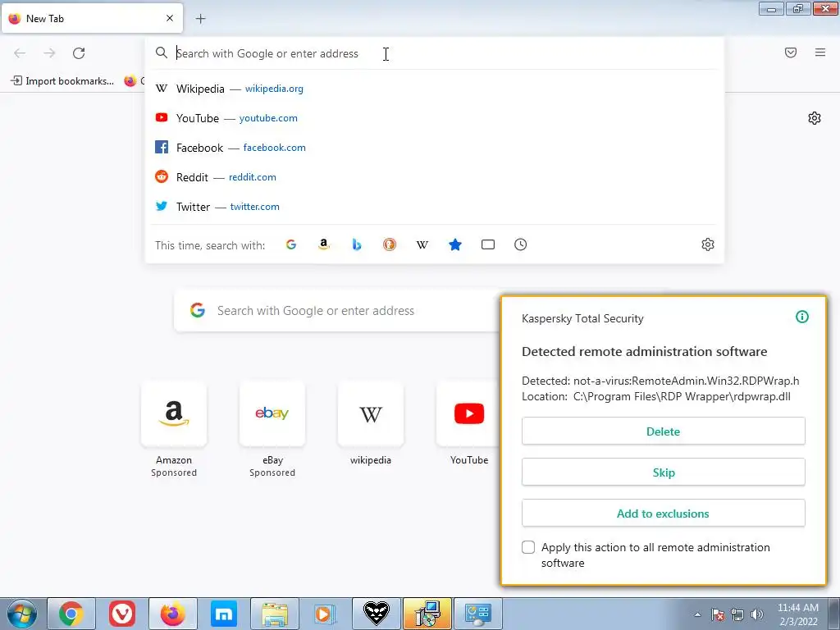
Task: Search history using the clock icon
Action: pyautogui.click(x=520, y=244)
